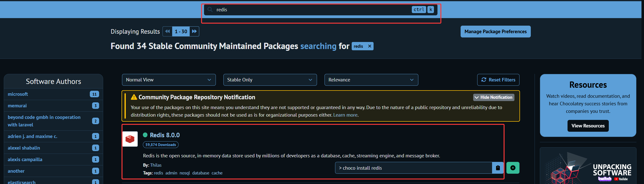Click Reset Filters button
Screen dimensions: 644x184
tap(498, 80)
